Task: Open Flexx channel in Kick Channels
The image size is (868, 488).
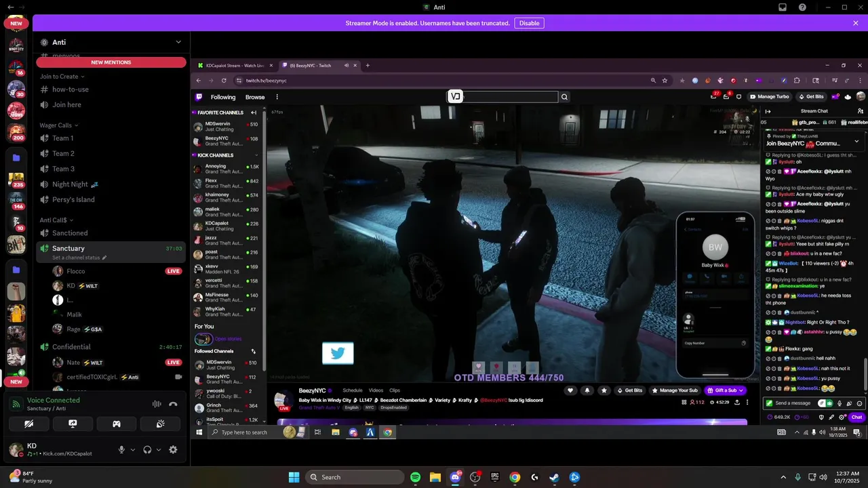Action: [226, 183]
